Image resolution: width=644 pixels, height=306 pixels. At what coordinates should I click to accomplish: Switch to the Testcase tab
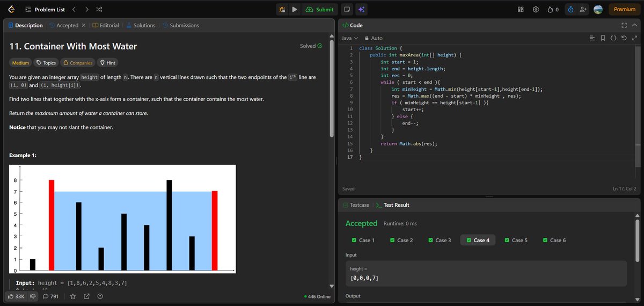(x=356, y=205)
